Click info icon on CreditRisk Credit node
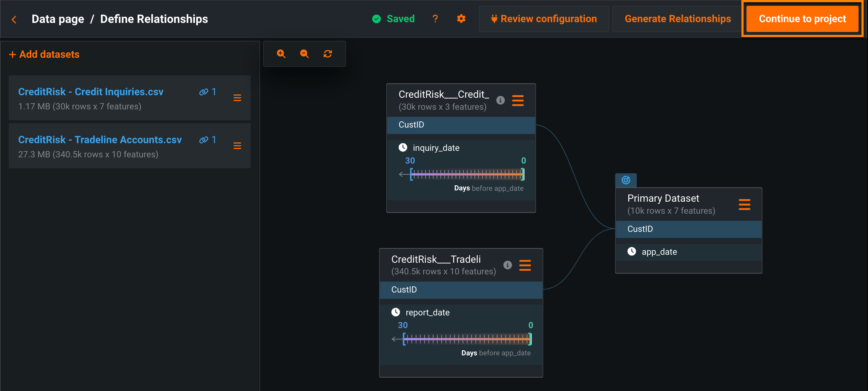868x391 pixels. point(501,100)
